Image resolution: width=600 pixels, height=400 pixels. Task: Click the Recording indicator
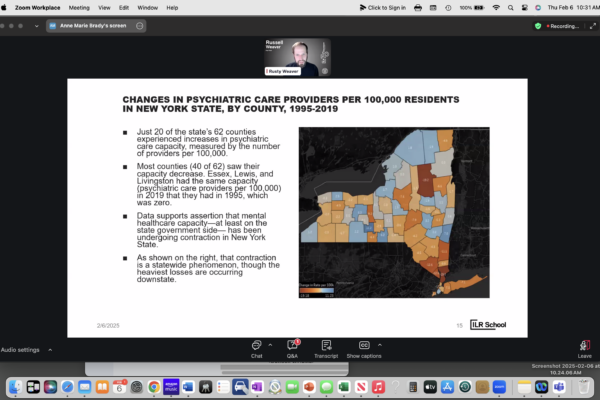click(x=567, y=25)
